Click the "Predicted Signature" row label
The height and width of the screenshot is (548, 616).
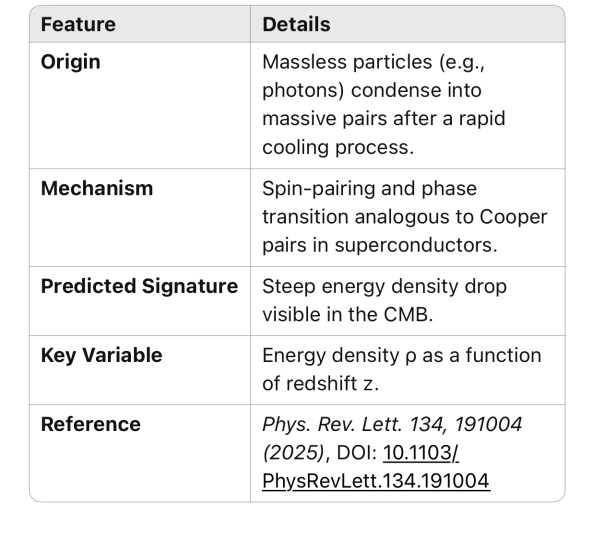pos(139,286)
